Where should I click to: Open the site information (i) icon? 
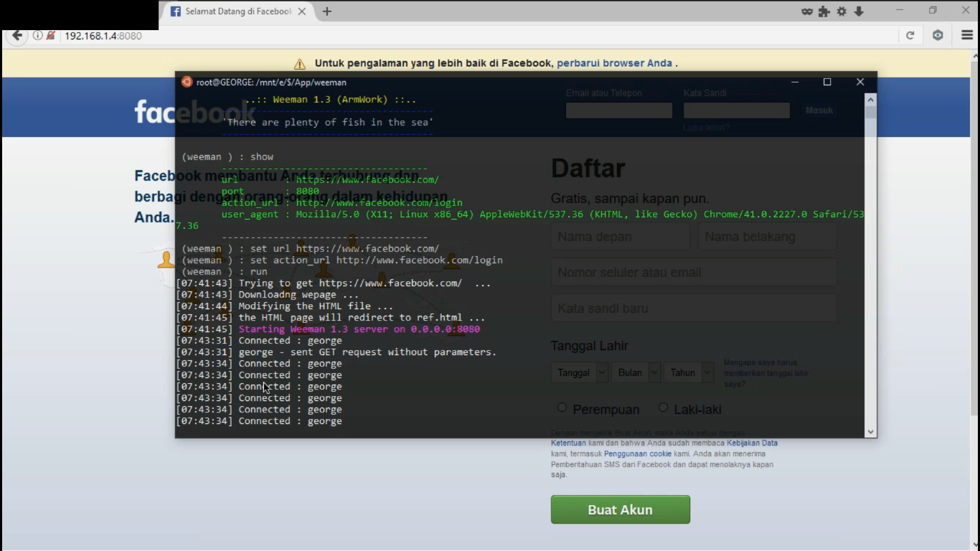(37, 35)
